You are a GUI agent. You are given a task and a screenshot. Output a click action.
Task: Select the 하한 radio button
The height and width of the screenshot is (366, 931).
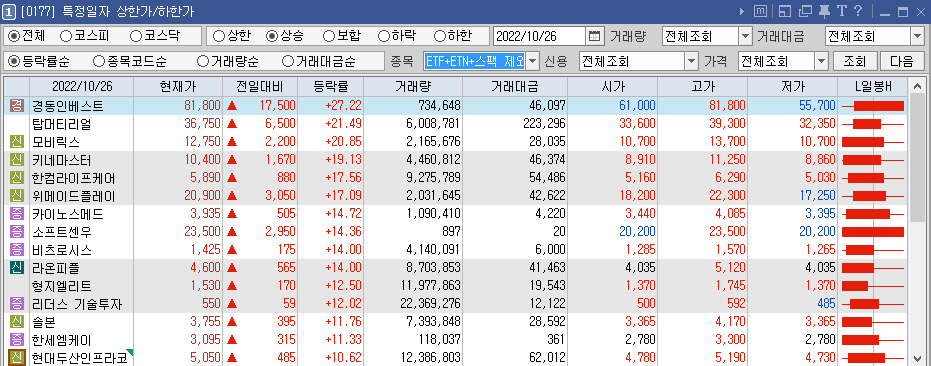(x=439, y=36)
